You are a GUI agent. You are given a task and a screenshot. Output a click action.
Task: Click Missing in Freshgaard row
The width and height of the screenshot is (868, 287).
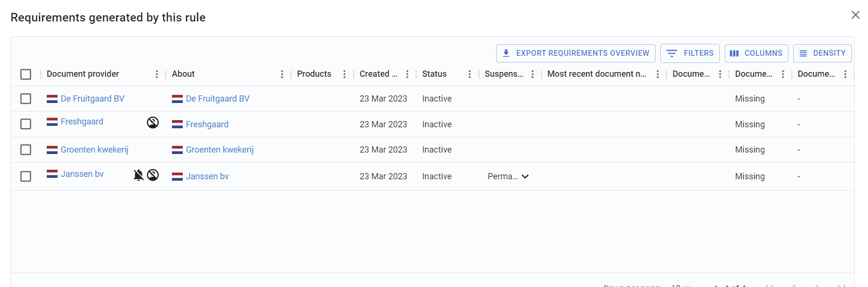click(750, 124)
